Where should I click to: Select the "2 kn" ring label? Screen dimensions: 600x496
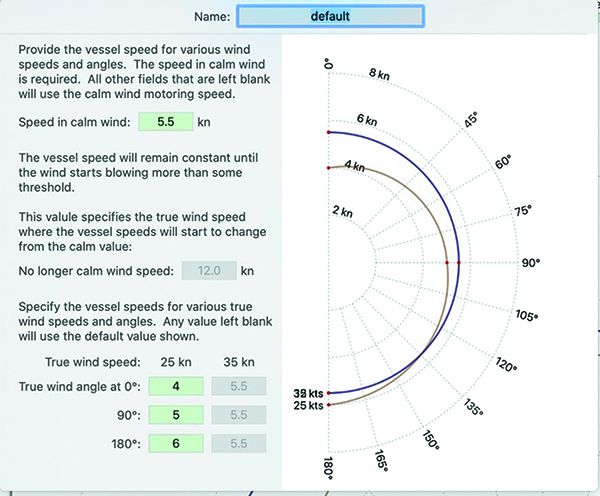click(342, 212)
